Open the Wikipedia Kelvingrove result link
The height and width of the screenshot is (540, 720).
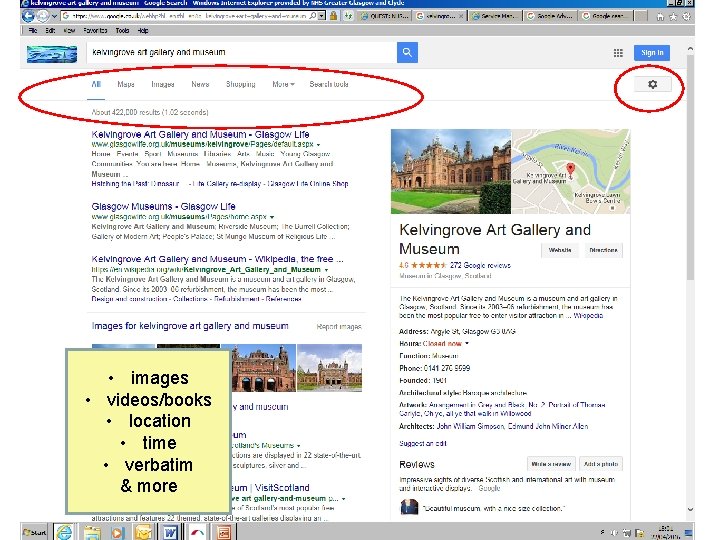coord(217,259)
